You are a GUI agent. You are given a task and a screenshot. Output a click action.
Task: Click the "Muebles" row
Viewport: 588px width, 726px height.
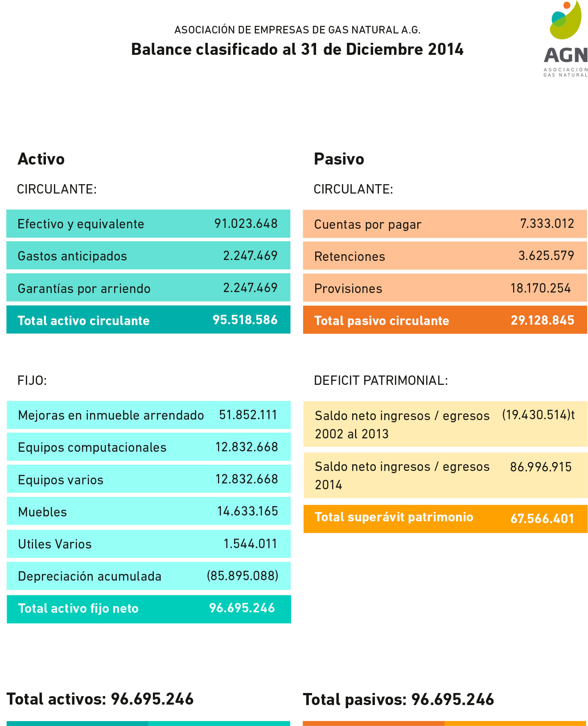coord(148,511)
